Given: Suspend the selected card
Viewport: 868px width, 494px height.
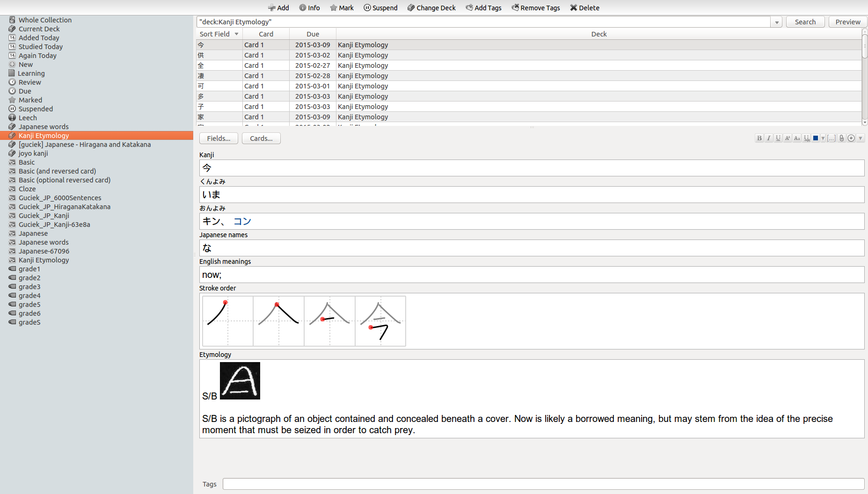Looking at the screenshot, I should [x=380, y=7].
